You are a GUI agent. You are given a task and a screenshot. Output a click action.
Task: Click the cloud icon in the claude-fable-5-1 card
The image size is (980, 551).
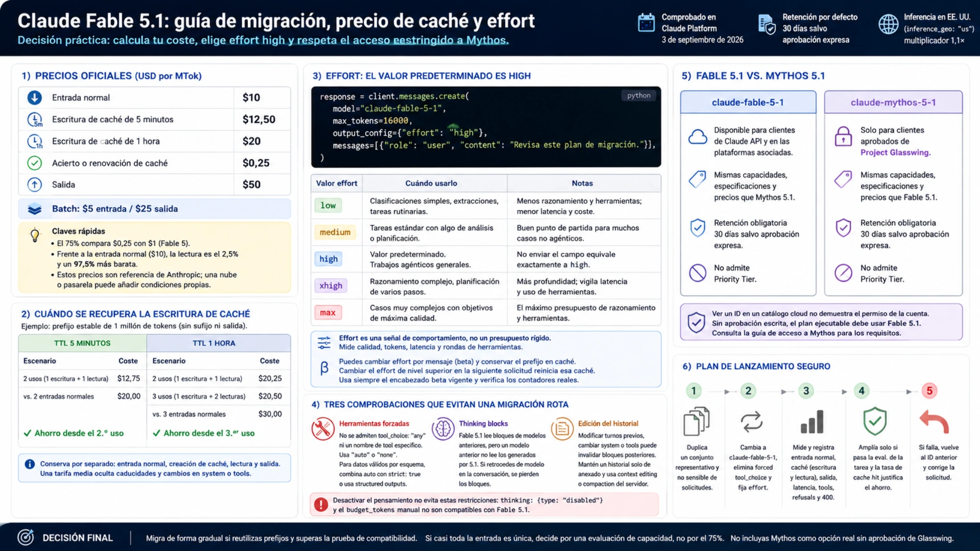[x=698, y=137]
